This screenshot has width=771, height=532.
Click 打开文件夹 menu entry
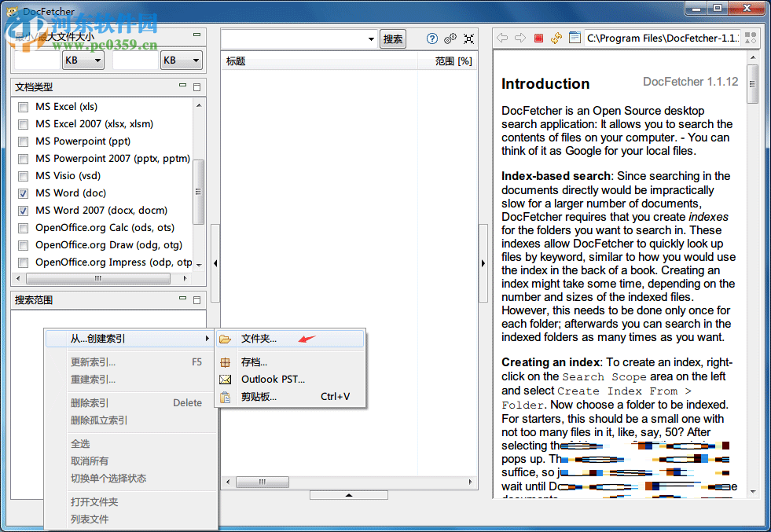130,502
